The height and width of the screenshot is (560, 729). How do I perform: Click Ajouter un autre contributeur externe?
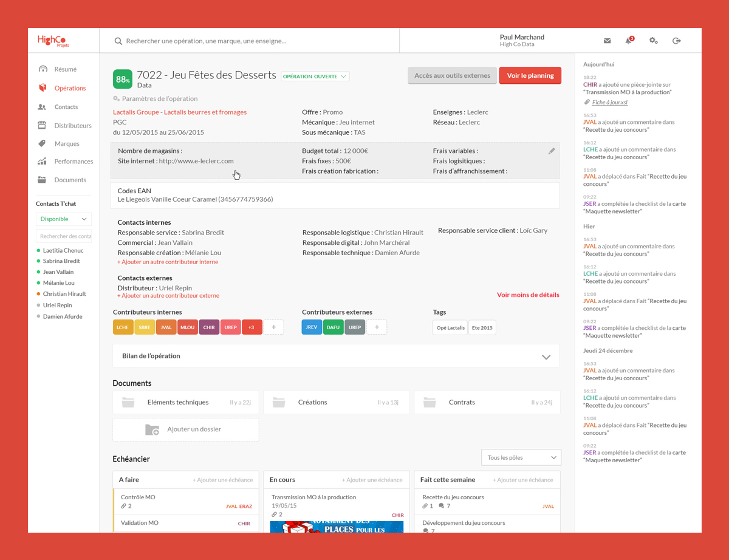168,296
